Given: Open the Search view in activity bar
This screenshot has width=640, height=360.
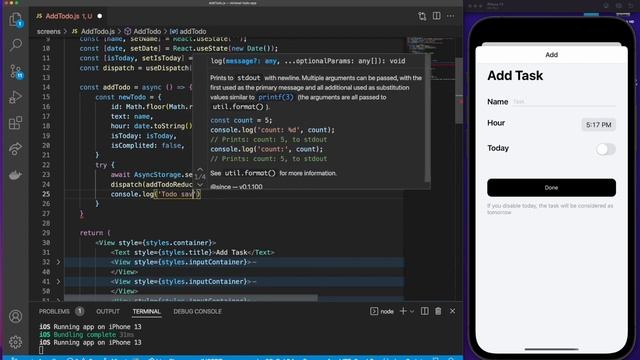Looking at the screenshot, I should click(x=16, y=44).
